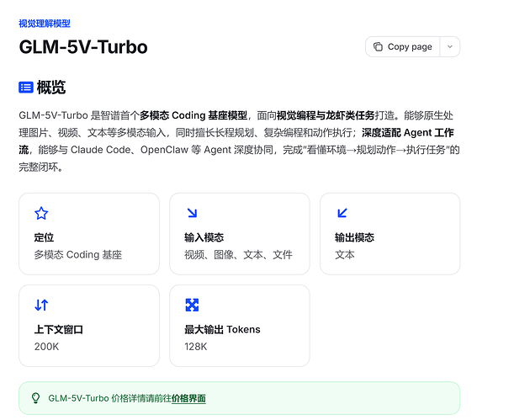Click the copy icon in Copy page
Image resolution: width=514 pixels, height=420 pixels.
pos(378,46)
